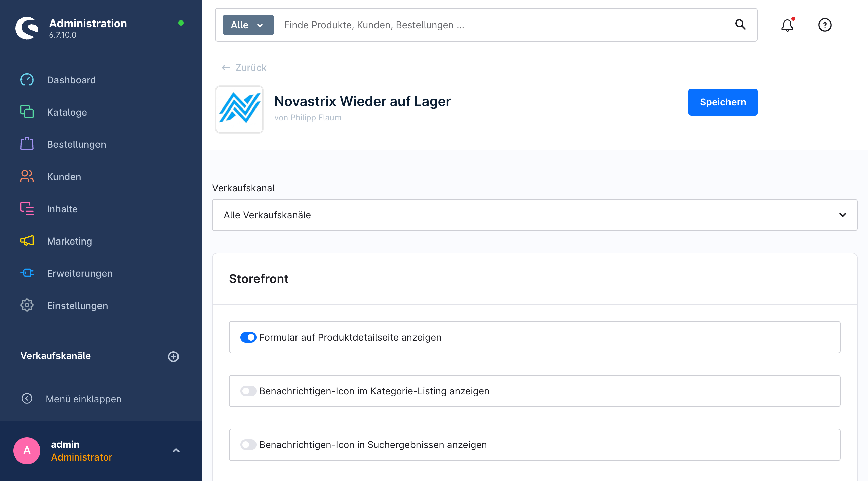Click the Kunden people icon
This screenshot has height=481, width=868.
pos(27,176)
